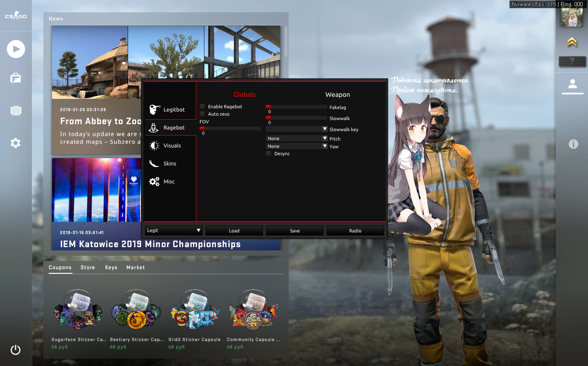Click the Ragebot icon in cheat menu
The image size is (588, 366).
[x=154, y=127]
